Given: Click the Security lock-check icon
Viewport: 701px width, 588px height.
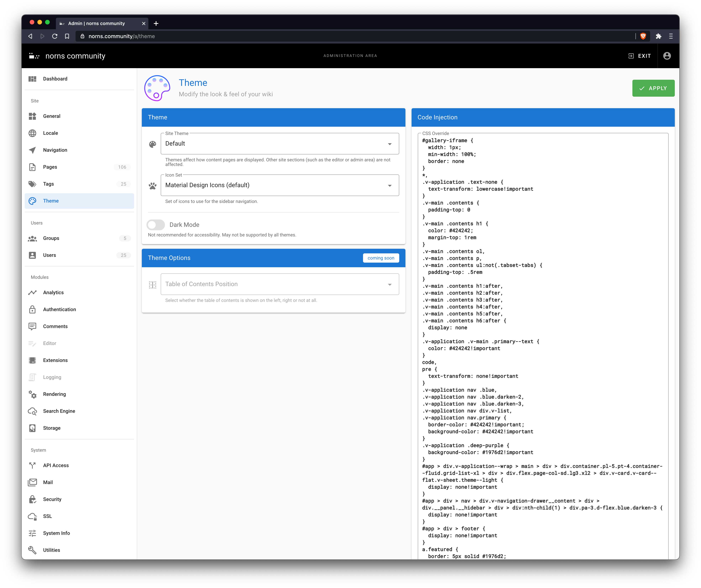Looking at the screenshot, I should pos(32,499).
